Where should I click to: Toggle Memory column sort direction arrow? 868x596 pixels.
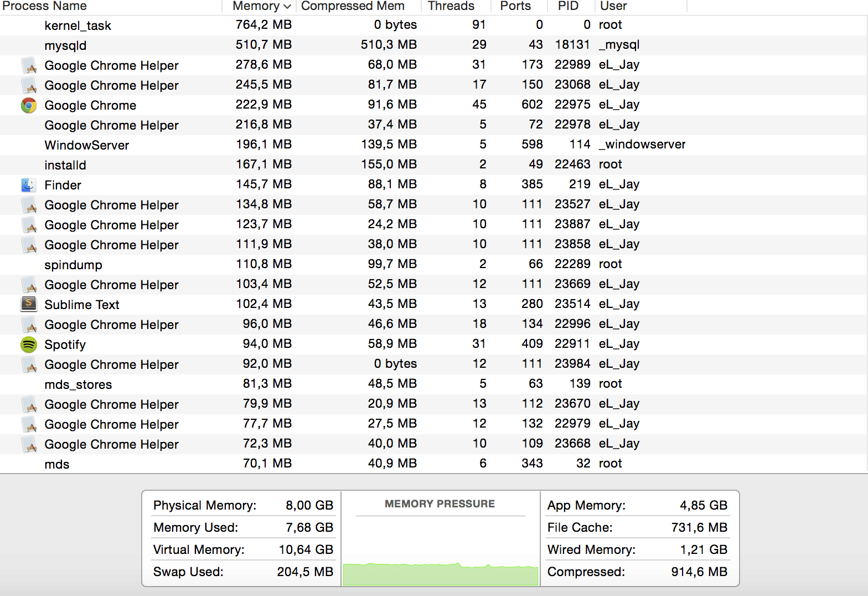287,7
